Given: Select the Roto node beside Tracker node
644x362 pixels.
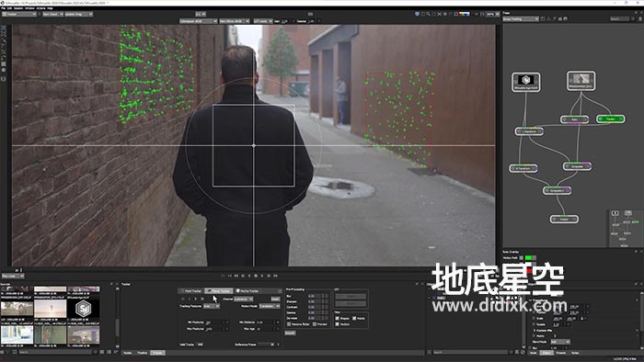Looking at the screenshot, I should coord(574,119).
